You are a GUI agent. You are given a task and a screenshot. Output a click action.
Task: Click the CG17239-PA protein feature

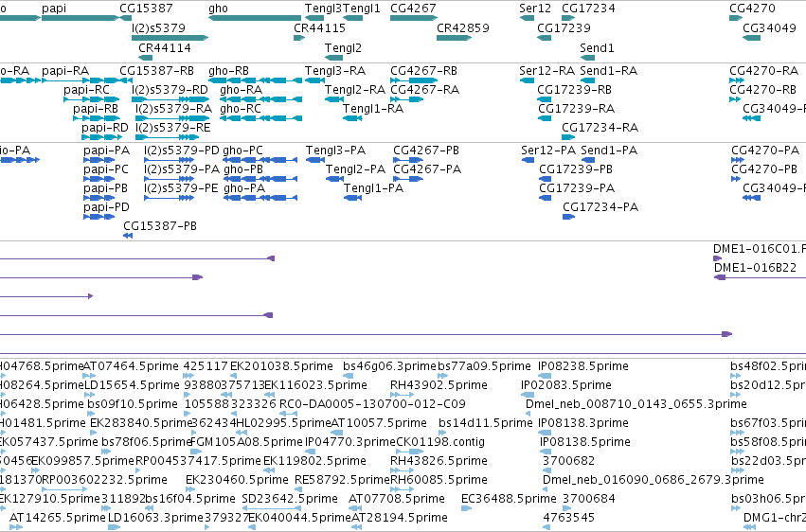[546, 198]
